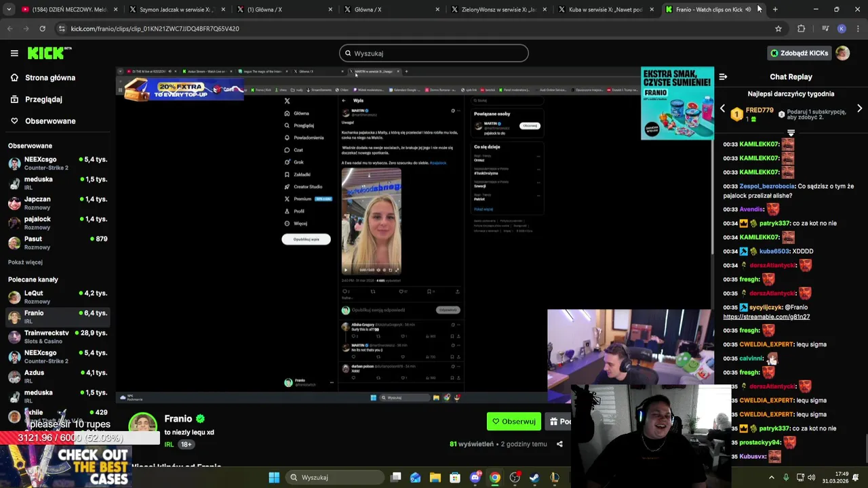
Task: Click chat user Zespol_bezrobocia
Action: click(768, 186)
